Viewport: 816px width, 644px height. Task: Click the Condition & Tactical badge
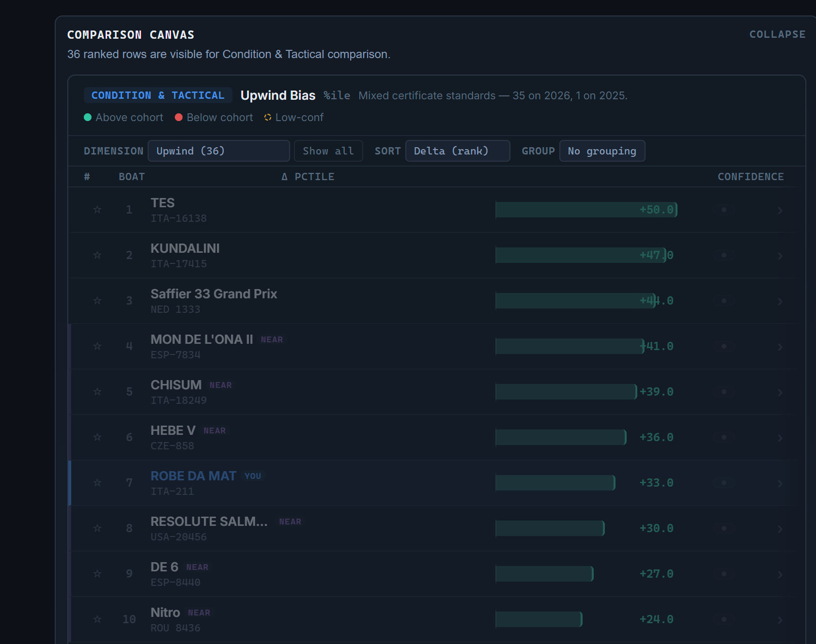point(158,95)
